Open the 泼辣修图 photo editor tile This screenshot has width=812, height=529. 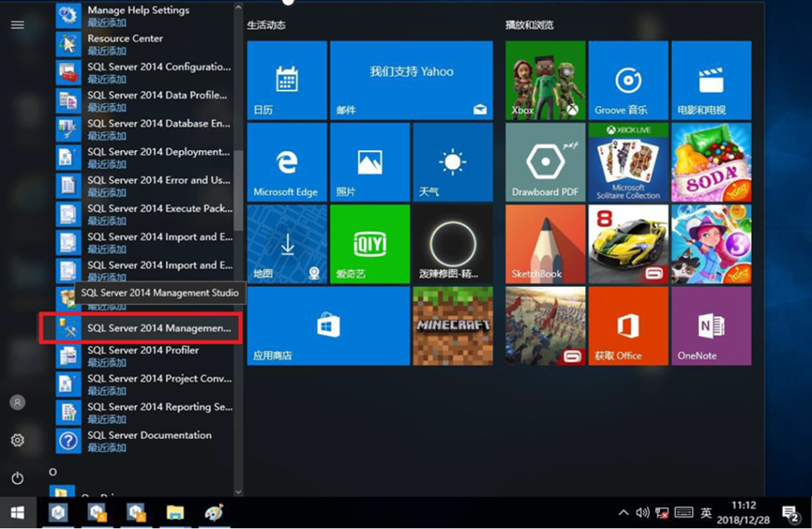(x=453, y=244)
